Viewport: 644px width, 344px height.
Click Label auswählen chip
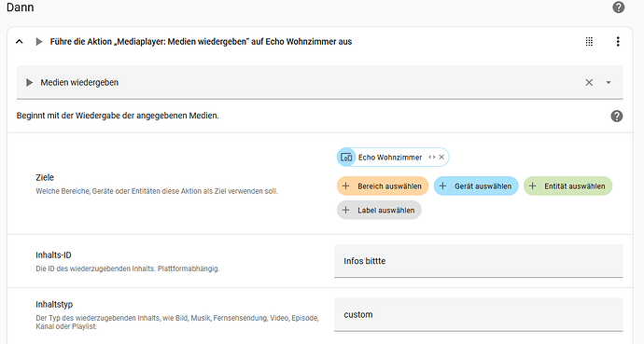(379, 211)
